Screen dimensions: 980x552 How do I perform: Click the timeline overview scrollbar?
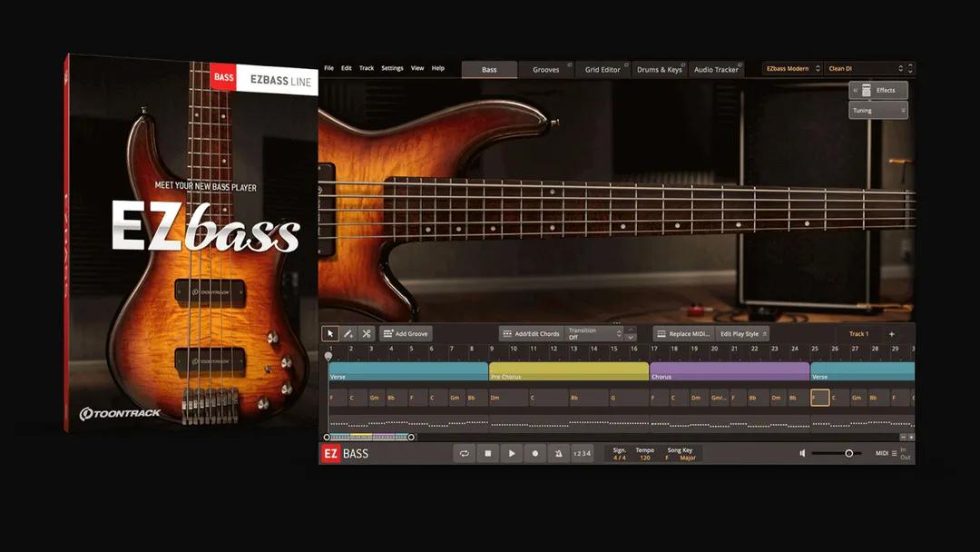[x=368, y=437]
